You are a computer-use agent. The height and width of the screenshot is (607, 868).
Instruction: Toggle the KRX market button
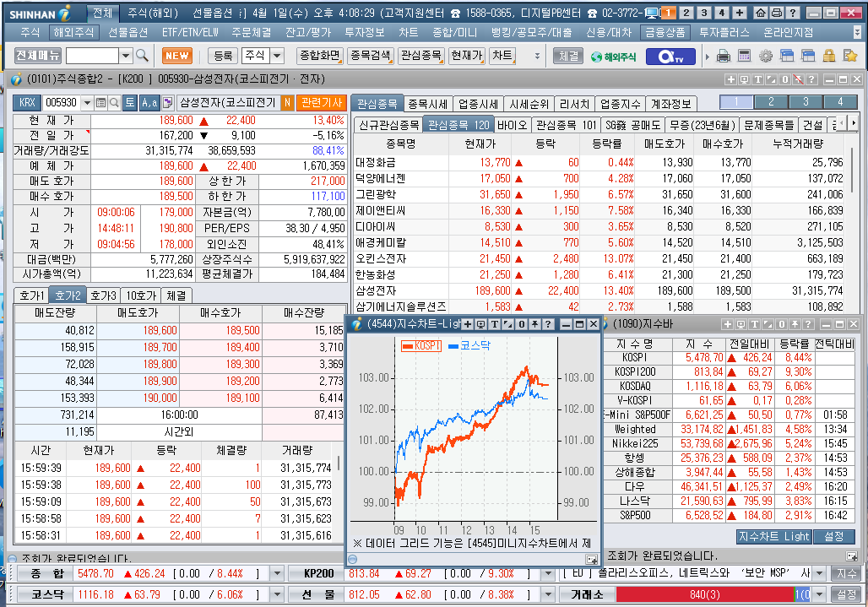tap(27, 102)
